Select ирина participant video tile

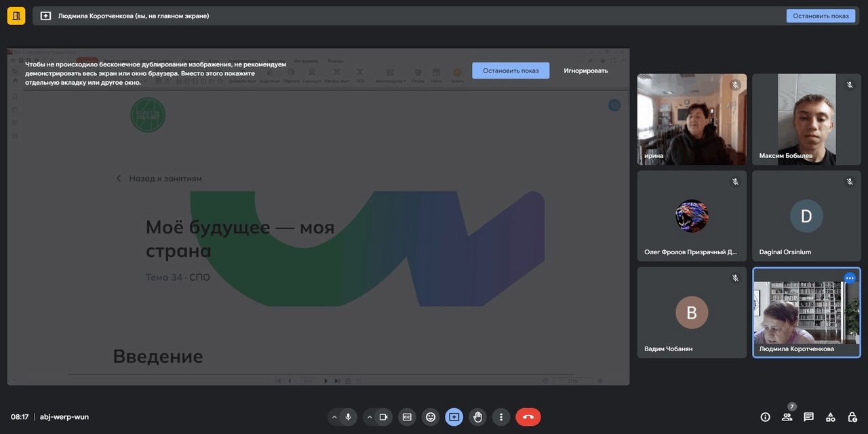(x=692, y=119)
